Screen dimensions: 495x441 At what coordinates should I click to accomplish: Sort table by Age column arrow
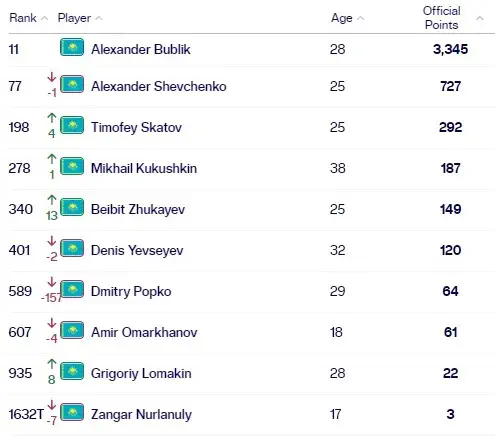(x=360, y=18)
